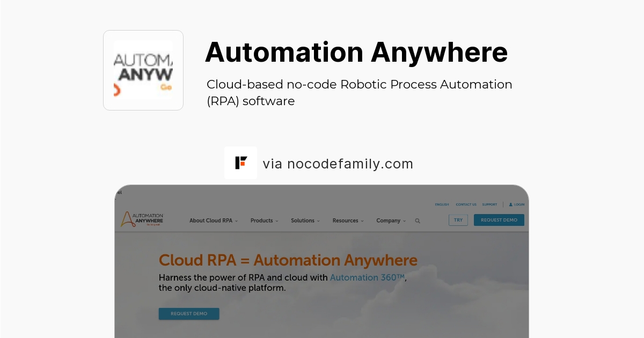Expand the About Cloud RPA dropdown
Screen dimensions: 644x338
click(x=213, y=221)
